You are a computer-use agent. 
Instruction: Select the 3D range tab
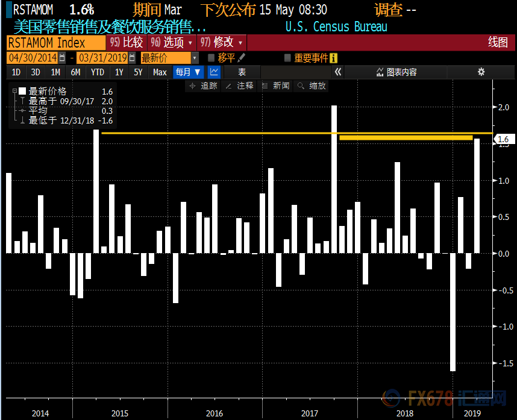tap(36, 72)
